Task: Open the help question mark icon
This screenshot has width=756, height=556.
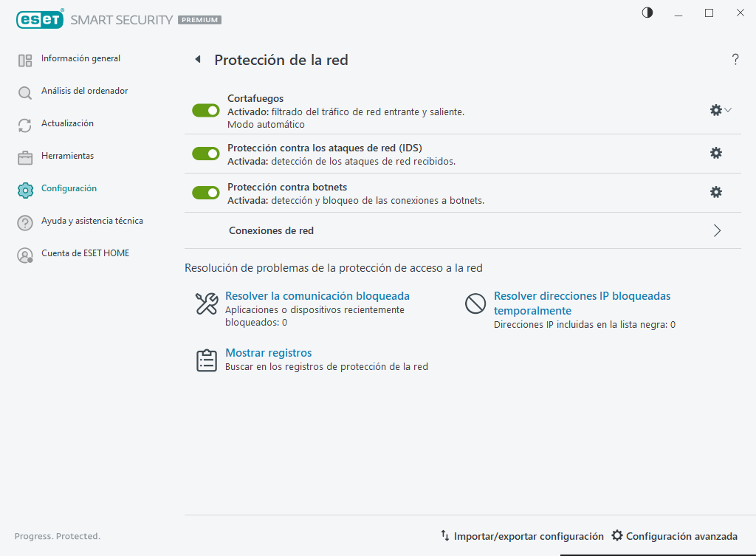Action: pos(735,60)
